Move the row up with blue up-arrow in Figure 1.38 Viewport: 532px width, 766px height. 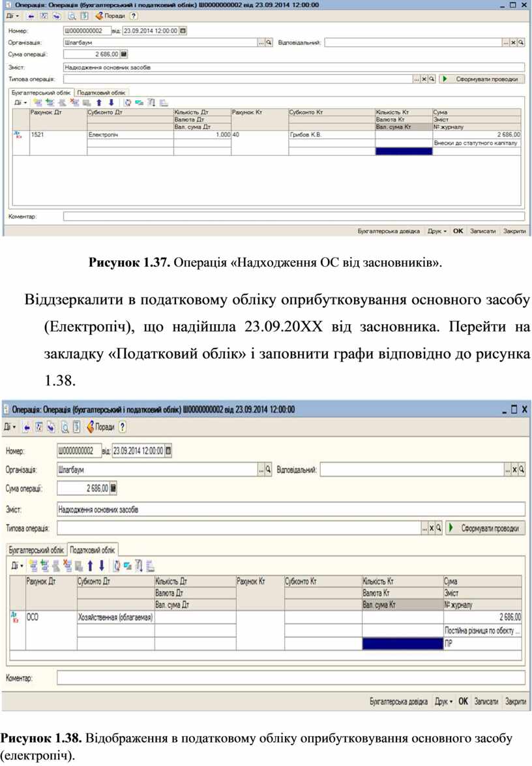pyautogui.click(x=90, y=566)
